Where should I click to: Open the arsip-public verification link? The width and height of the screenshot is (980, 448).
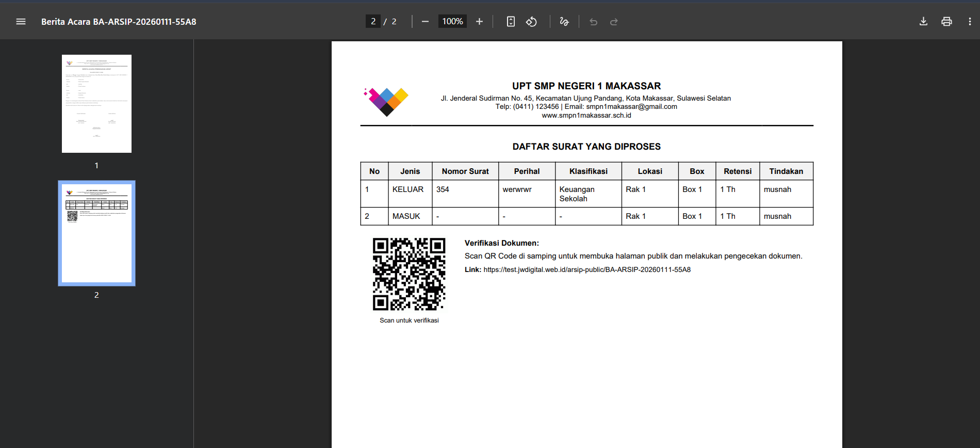pyautogui.click(x=587, y=269)
